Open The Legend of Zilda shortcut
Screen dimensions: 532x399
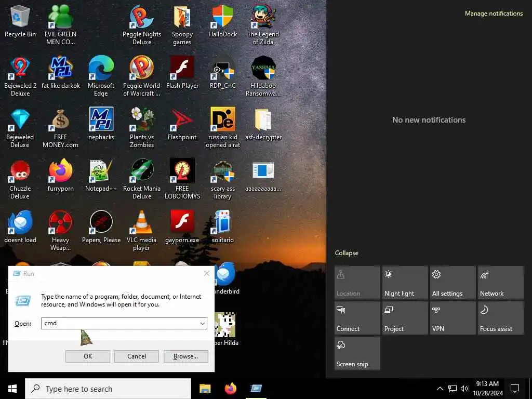coord(263,24)
